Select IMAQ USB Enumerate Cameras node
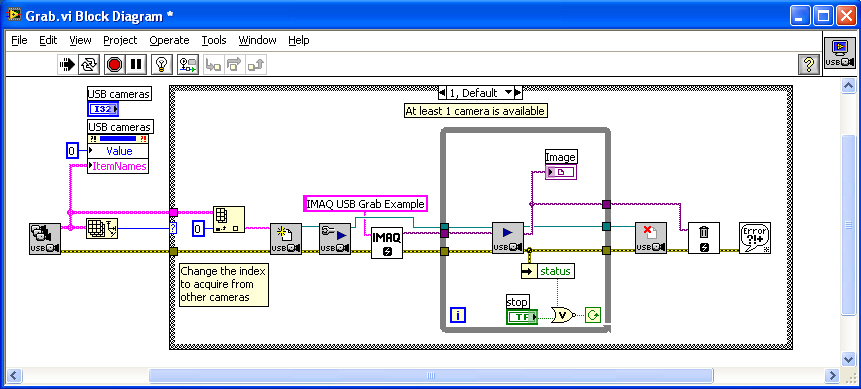 coord(45,238)
